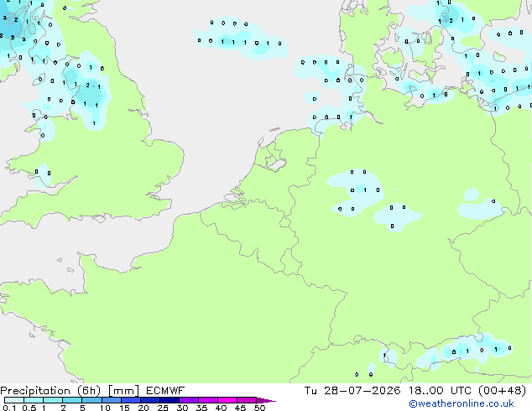Viewport: 532px width, 411px height.
Task: Click the "20" legend scale value
Action: 143,408
